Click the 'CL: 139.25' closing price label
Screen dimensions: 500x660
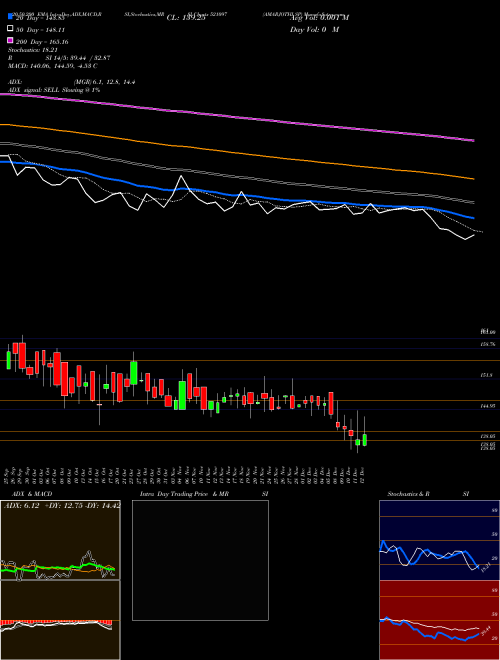pos(186,18)
